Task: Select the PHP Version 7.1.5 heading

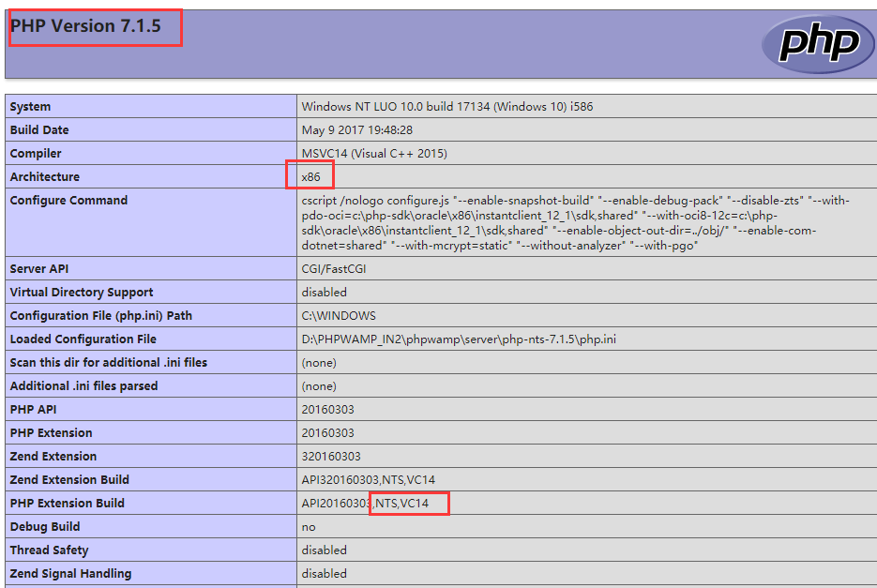Action: 85,26
